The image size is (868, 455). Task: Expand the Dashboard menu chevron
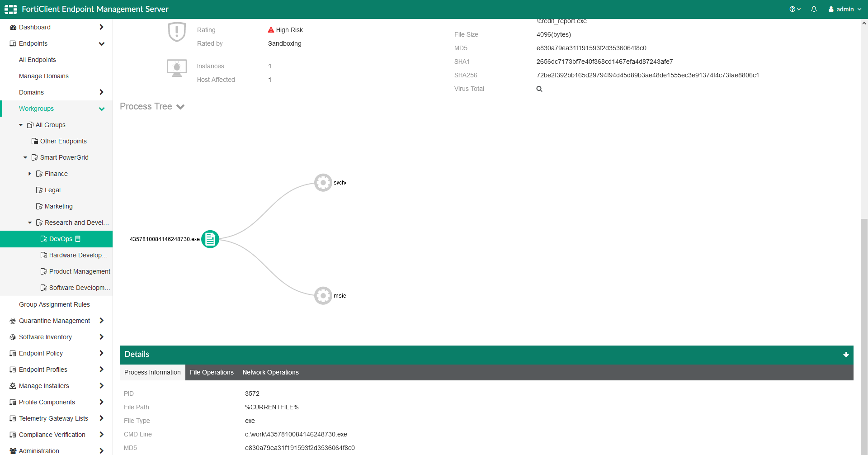pyautogui.click(x=101, y=27)
